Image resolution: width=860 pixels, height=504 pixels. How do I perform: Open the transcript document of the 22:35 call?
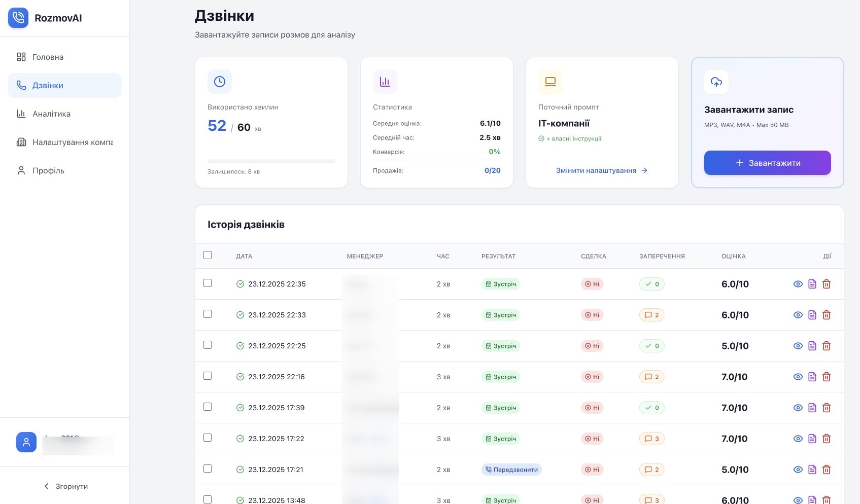click(812, 284)
